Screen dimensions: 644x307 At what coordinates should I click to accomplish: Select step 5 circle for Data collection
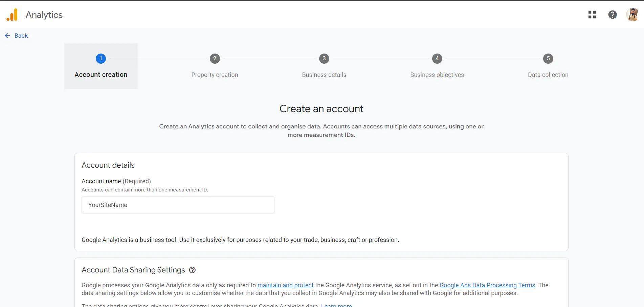(x=548, y=59)
